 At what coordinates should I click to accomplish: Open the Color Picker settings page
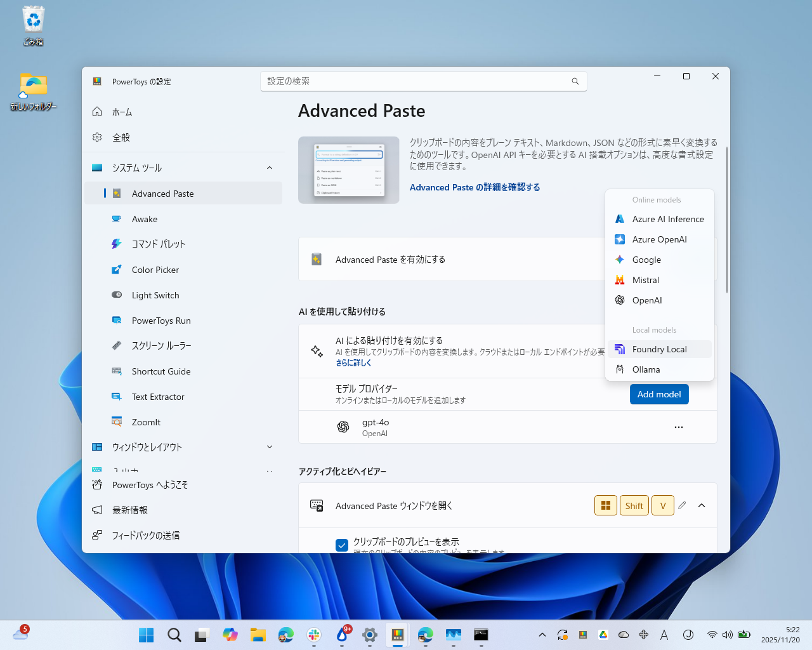click(x=155, y=269)
